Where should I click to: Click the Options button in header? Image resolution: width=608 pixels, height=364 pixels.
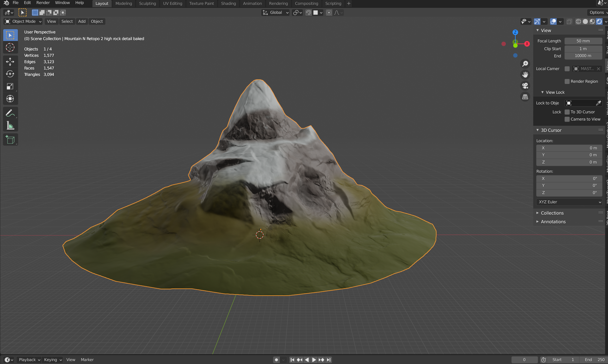coord(597,12)
